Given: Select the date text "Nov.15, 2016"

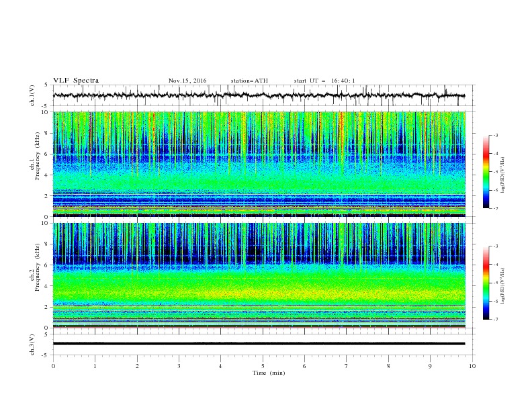Looking at the screenshot, I should [187, 81].
